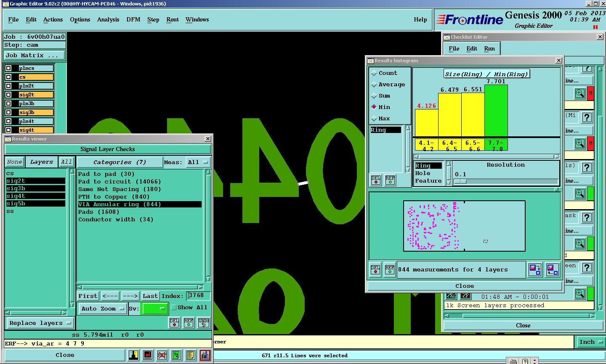Click the fourth zoom magnifier in Checklist Editor

click(580, 243)
